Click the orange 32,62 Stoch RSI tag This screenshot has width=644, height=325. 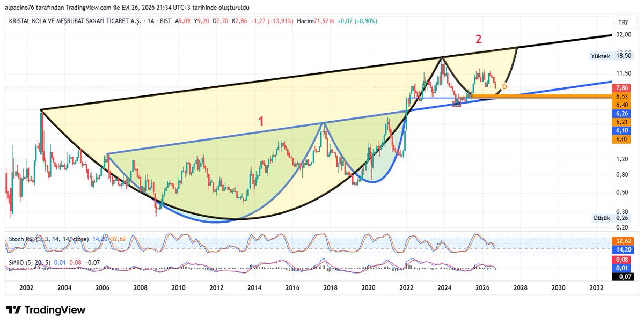coord(623,241)
